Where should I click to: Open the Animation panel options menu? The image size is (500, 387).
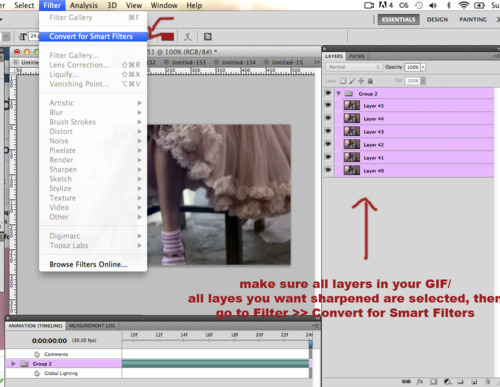(315, 325)
